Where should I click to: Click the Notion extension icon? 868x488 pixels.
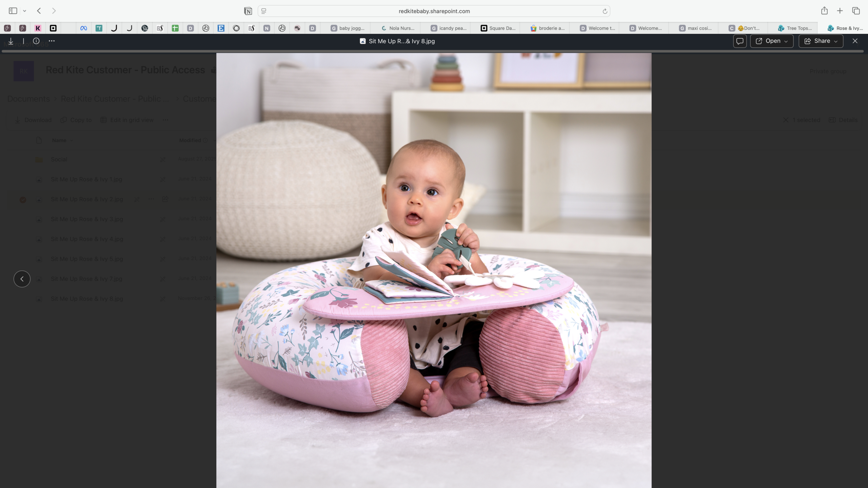click(x=248, y=11)
